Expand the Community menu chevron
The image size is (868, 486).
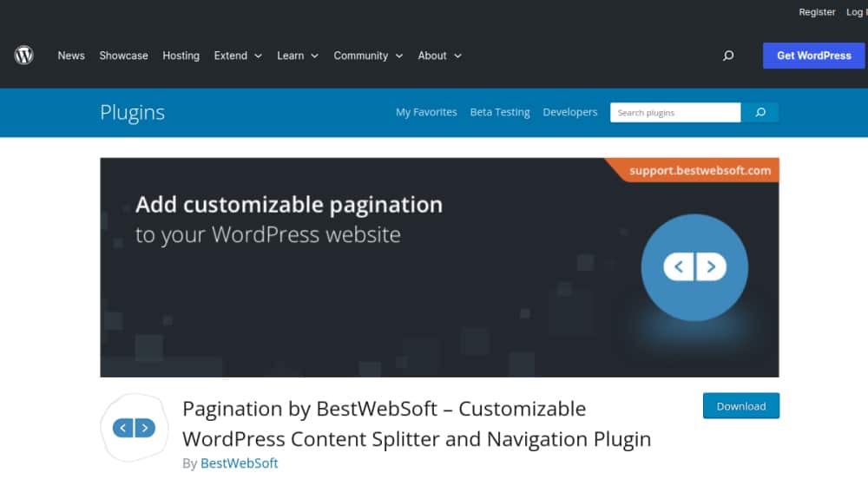click(x=399, y=56)
